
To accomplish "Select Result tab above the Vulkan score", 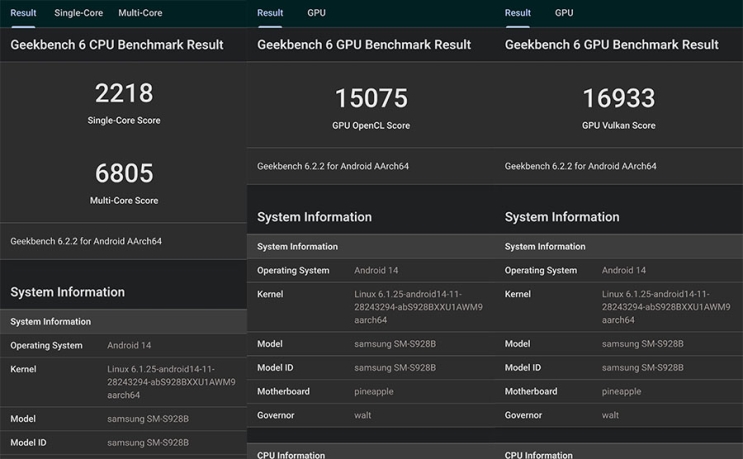I will pyautogui.click(x=518, y=13).
